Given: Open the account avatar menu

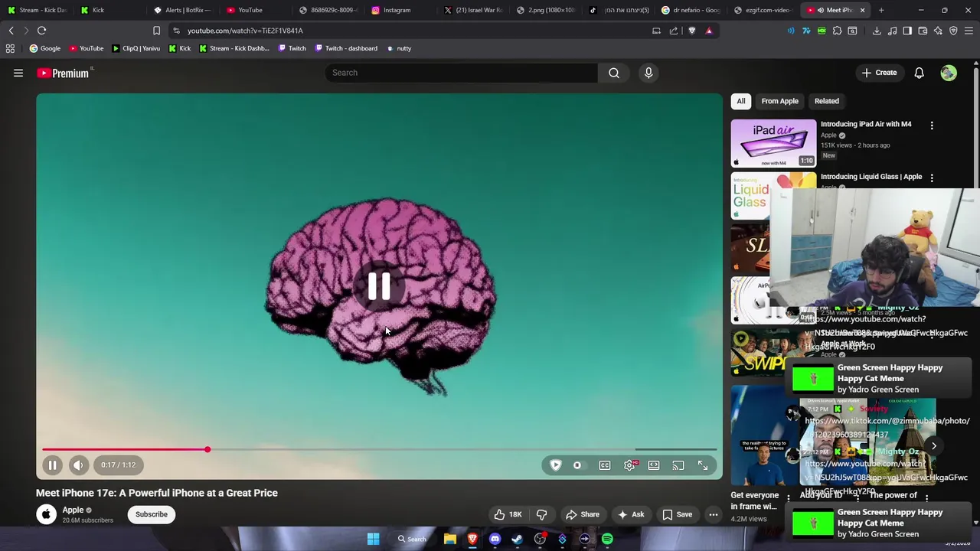Looking at the screenshot, I should (x=949, y=73).
